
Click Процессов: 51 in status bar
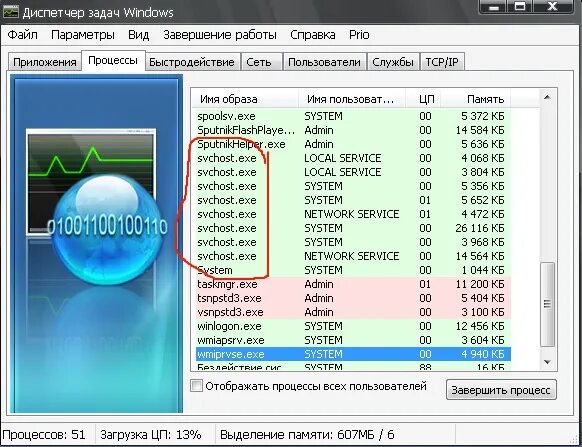tap(44, 434)
